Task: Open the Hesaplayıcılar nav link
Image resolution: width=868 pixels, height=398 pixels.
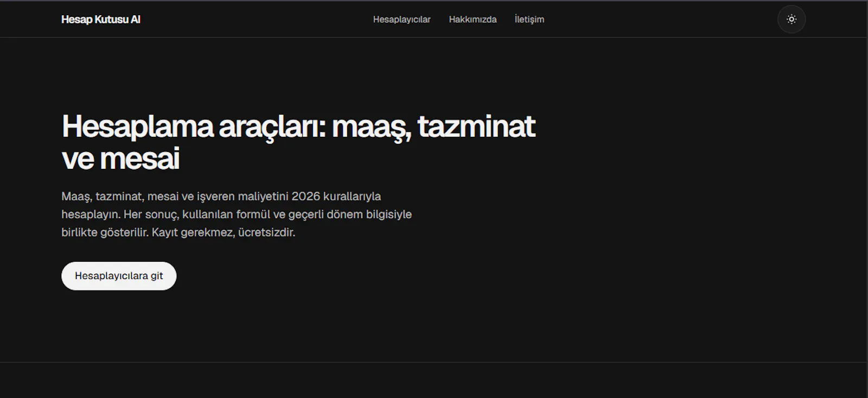Action: 401,20
